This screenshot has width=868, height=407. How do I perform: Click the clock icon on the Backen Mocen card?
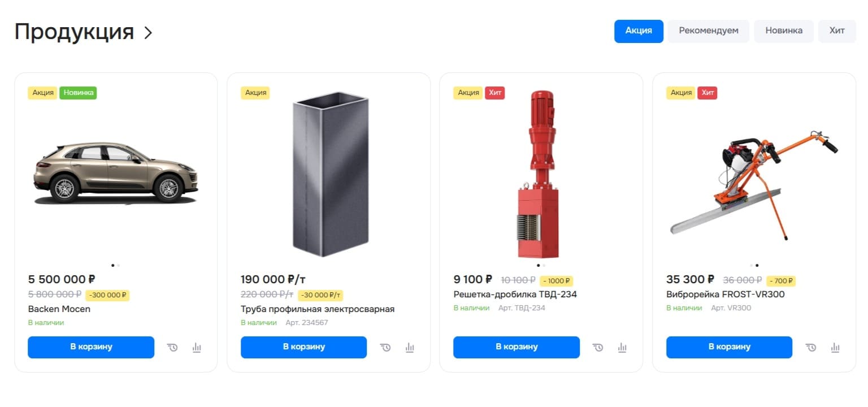(172, 348)
